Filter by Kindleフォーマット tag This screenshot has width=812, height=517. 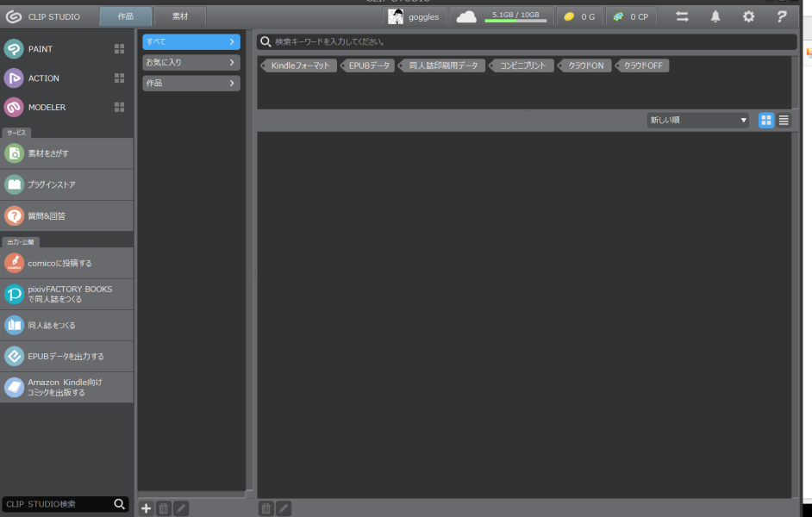click(299, 65)
